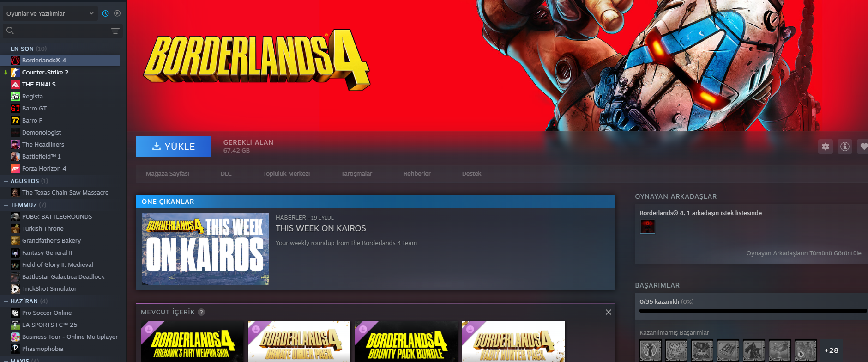Click the 0/35 kazanıldı achievements text

coord(667,302)
